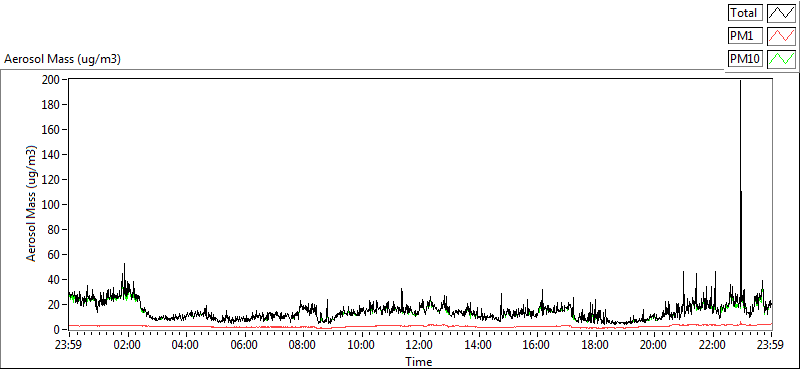The width and height of the screenshot is (800, 369).
Task: Click the 0 y-axis minimum value
Action: [57, 330]
